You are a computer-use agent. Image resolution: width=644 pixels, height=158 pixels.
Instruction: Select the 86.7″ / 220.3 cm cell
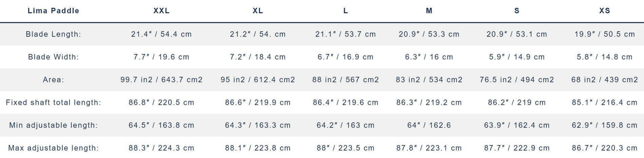(x=605, y=148)
